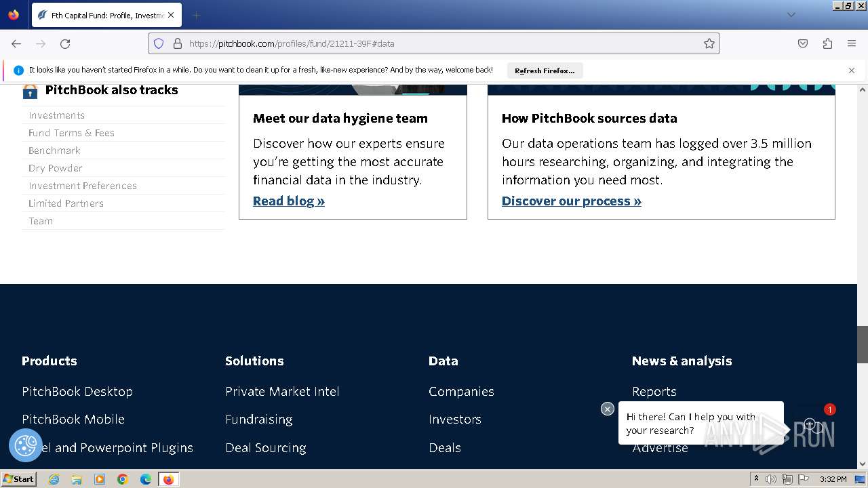
Task: Select Investment Preferences item
Action: 83,186
